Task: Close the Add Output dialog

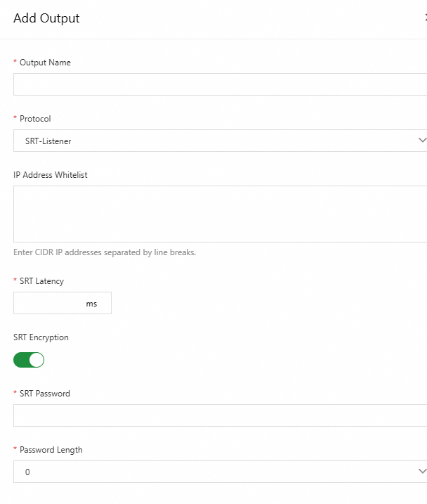Action: coord(424,18)
